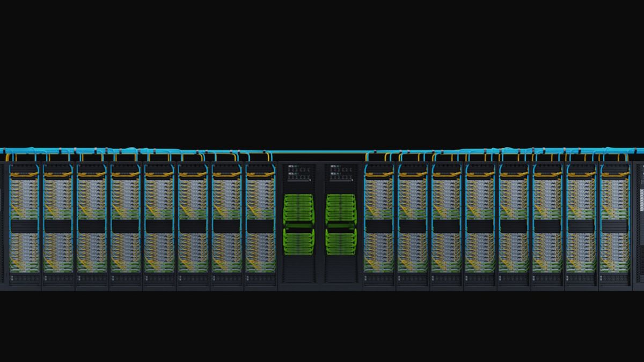Click the teal overhead cable above the center racks

319,152
